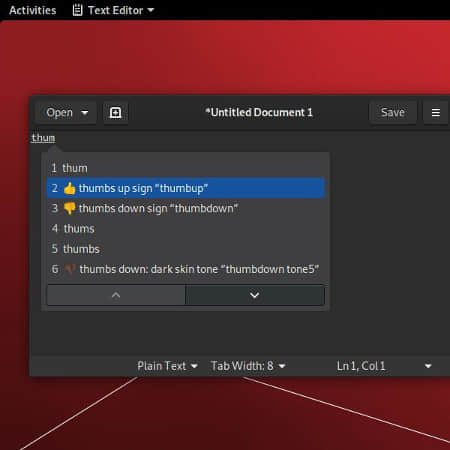This screenshot has width=450, height=450.
Task: Open the Text Editor app menu
Action: pyautogui.click(x=113, y=10)
